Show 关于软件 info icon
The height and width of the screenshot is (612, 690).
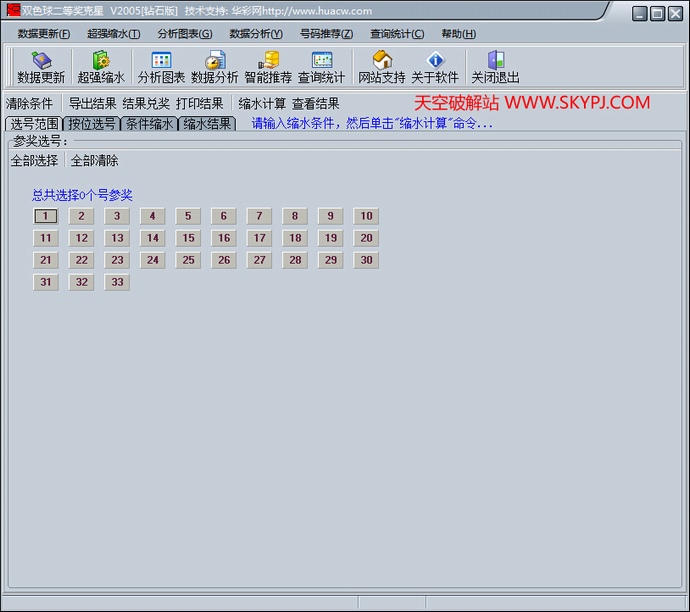coord(435,67)
